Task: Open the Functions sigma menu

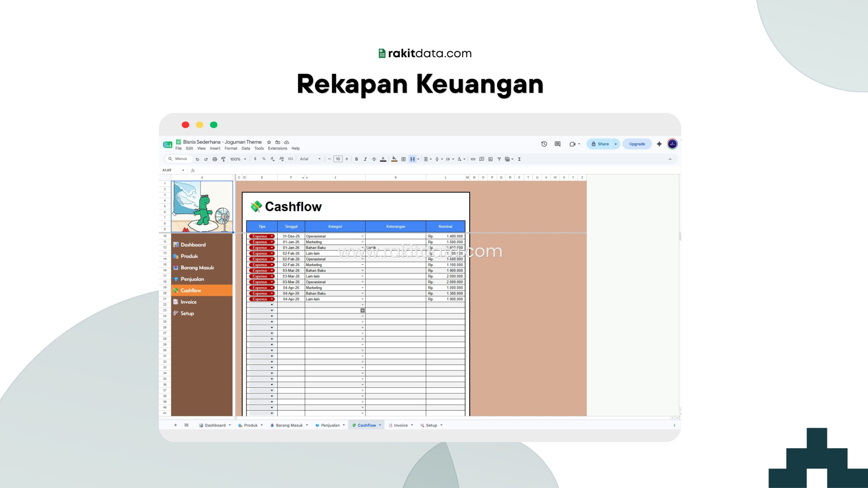Action: point(519,159)
